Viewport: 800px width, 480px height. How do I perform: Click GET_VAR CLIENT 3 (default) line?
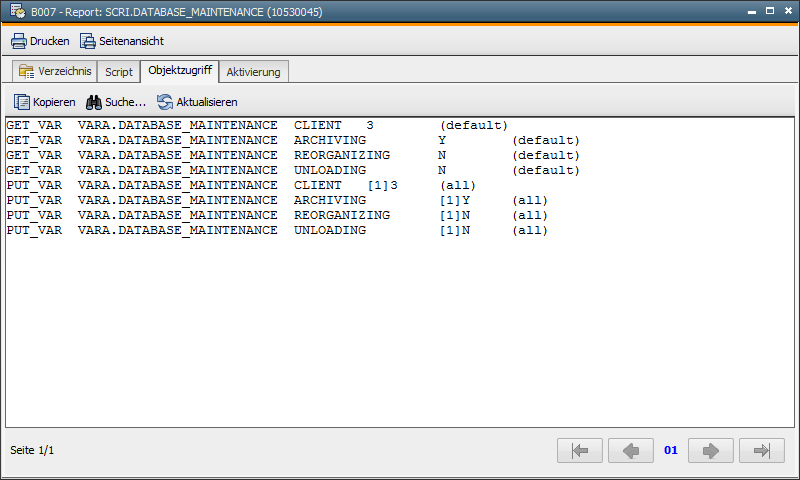(257, 125)
